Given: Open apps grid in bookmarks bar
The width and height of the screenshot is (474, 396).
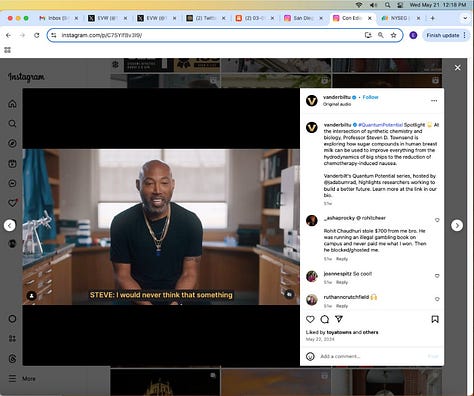Looking at the screenshot, I should click(x=7, y=50).
